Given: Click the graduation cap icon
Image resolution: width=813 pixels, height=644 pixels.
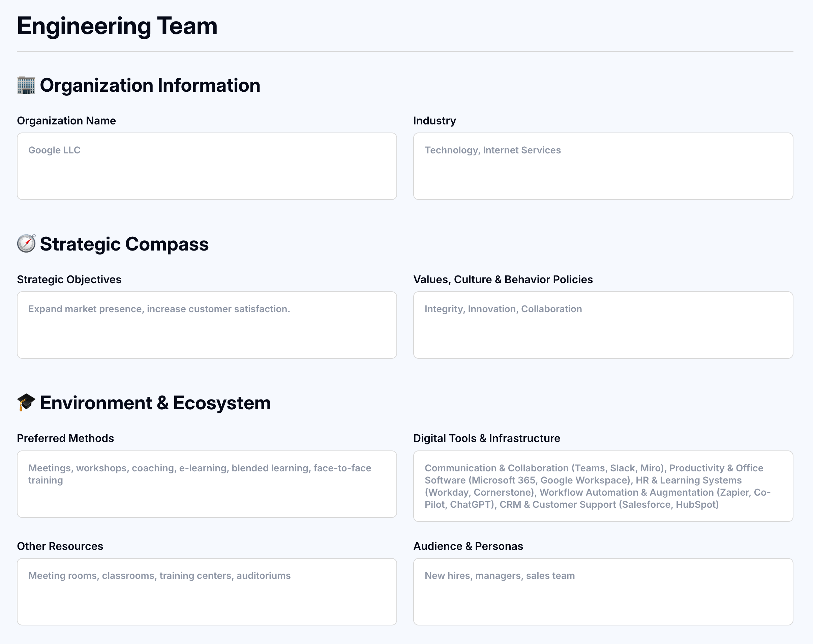Looking at the screenshot, I should tap(26, 403).
